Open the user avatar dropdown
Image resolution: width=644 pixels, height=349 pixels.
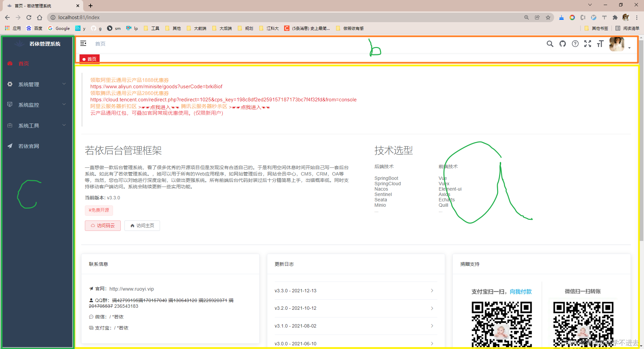tap(617, 44)
